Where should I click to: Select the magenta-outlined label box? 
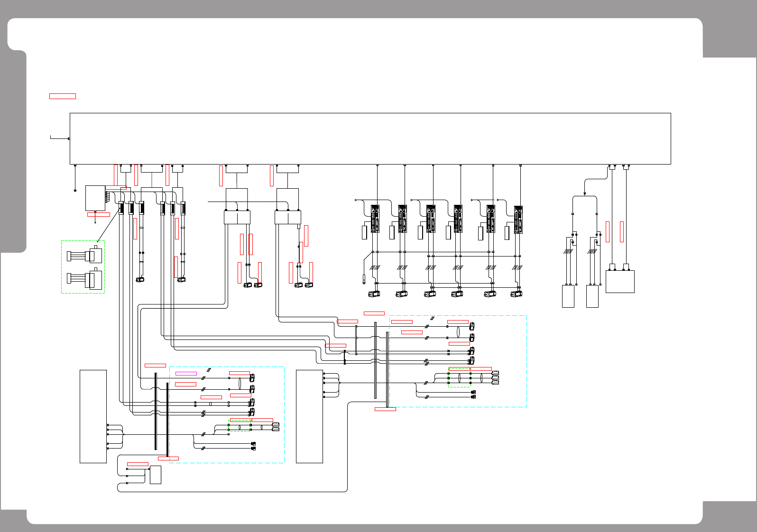pos(186,374)
